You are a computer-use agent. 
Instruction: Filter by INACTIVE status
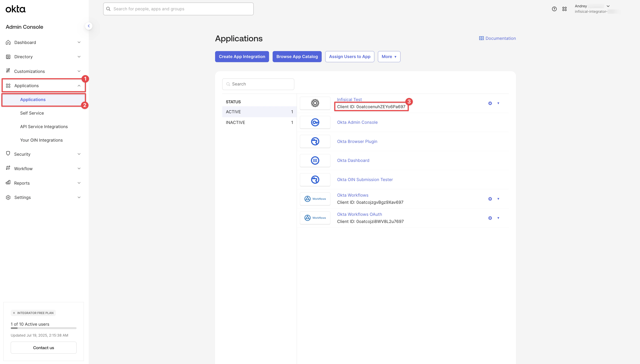pos(259,122)
